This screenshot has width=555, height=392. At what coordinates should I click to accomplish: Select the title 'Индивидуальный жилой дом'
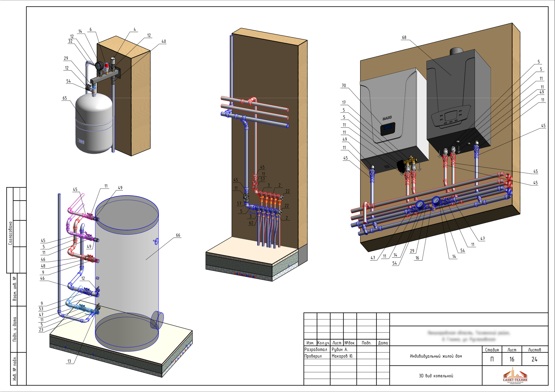coord(436,356)
